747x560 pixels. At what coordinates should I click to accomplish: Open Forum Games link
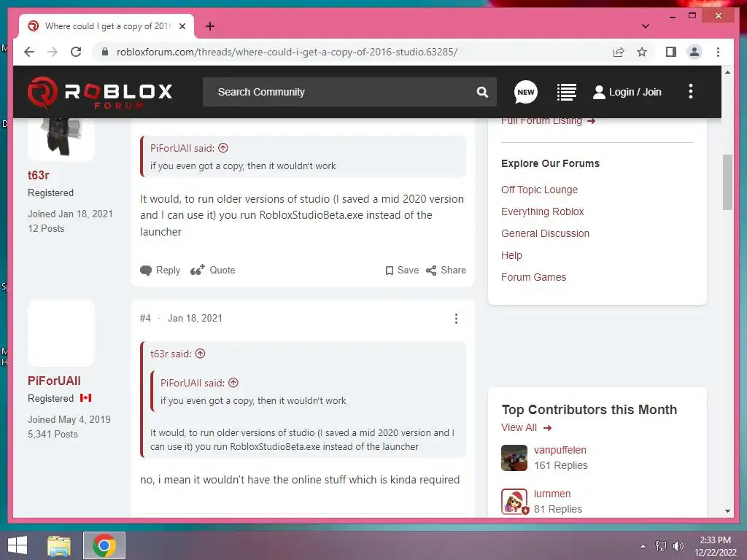[533, 277]
